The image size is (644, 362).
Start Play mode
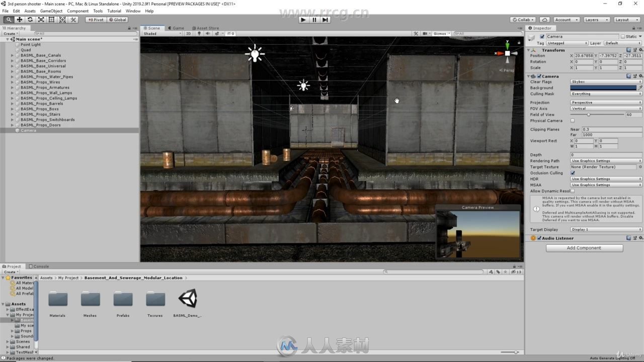pyautogui.click(x=303, y=20)
